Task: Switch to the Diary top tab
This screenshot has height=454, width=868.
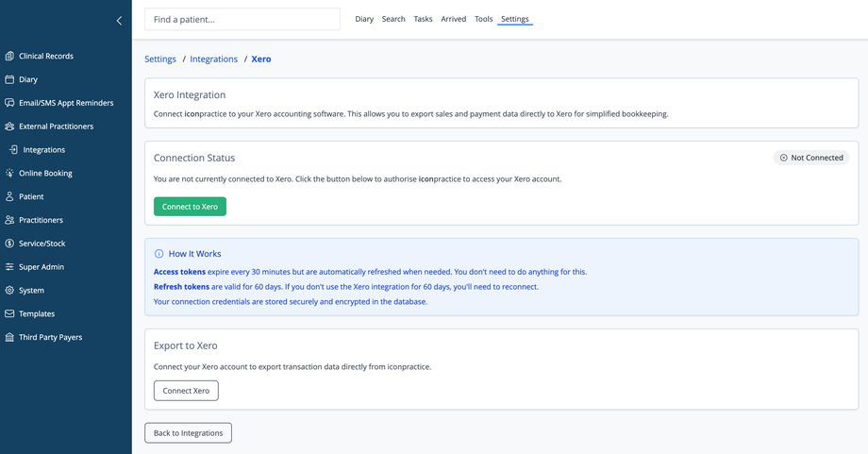Action: [364, 19]
